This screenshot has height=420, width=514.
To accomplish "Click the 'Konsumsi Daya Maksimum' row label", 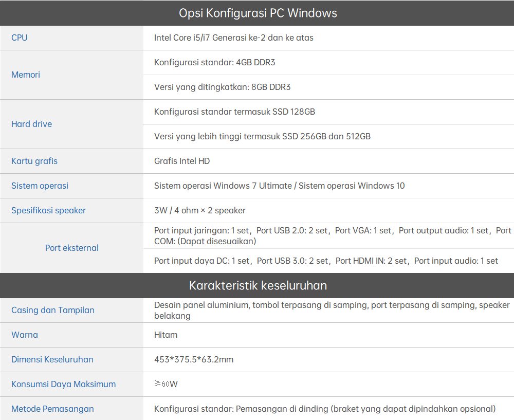I will 63,384.
